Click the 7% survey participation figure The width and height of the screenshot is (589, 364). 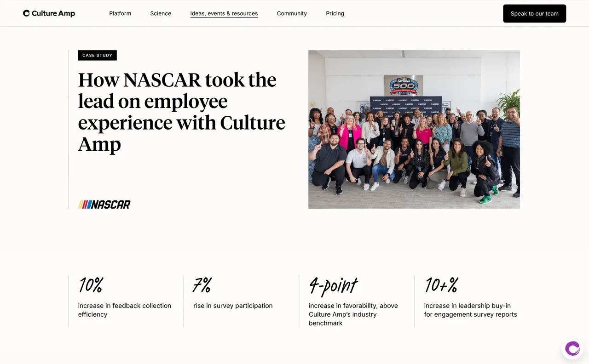tap(202, 285)
